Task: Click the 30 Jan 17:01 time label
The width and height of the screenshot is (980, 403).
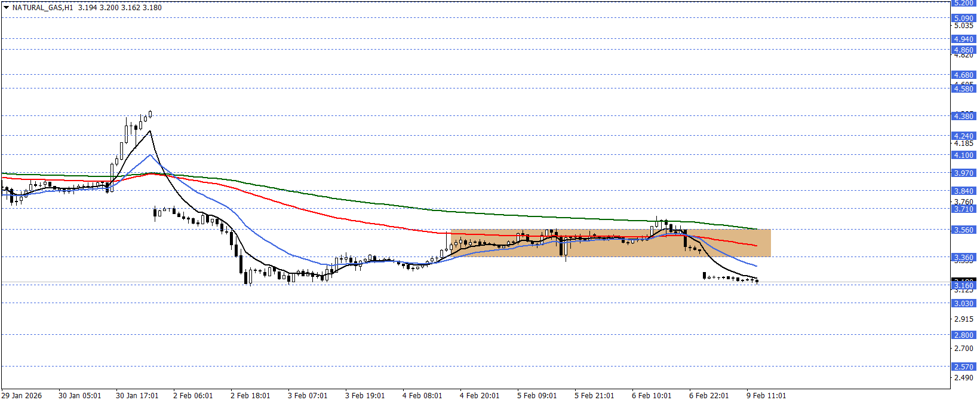Action: [x=137, y=396]
